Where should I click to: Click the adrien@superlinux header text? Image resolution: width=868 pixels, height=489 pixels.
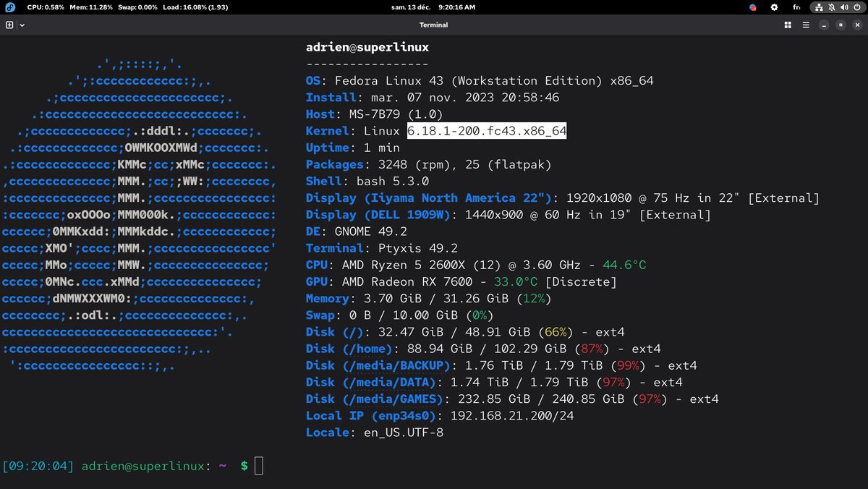point(367,47)
